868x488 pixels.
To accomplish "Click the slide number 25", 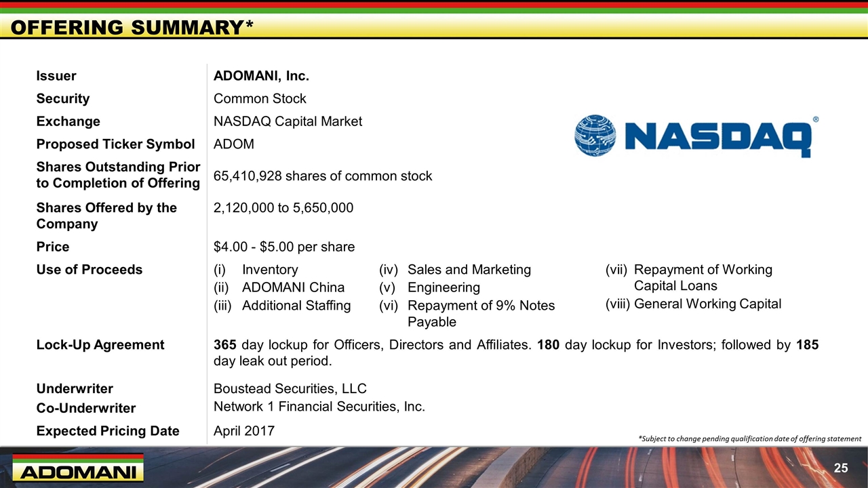I will pyautogui.click(x=841, y=468).
